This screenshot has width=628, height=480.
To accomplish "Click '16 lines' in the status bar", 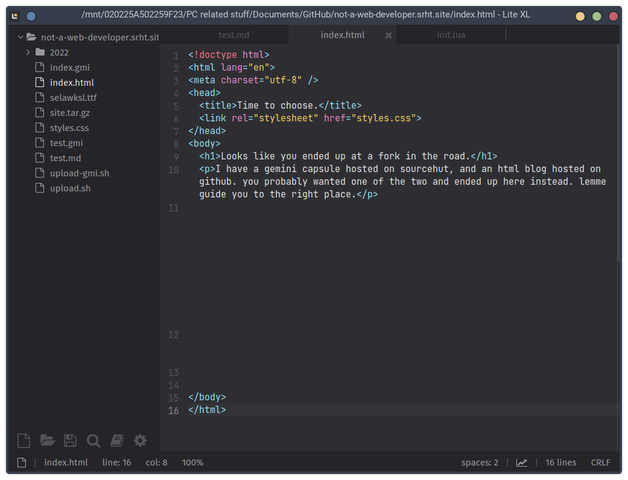I will tap(561, 462).
